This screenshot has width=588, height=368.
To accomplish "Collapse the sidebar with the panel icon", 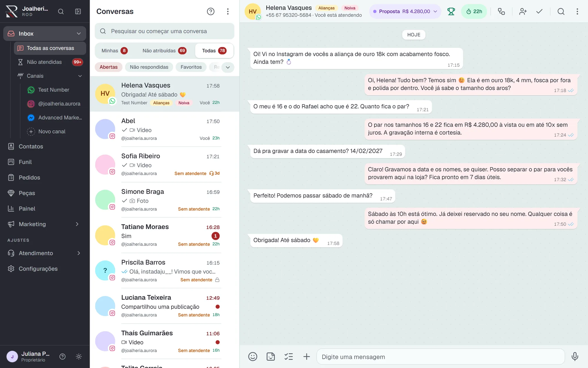I will tap(78, 11).
